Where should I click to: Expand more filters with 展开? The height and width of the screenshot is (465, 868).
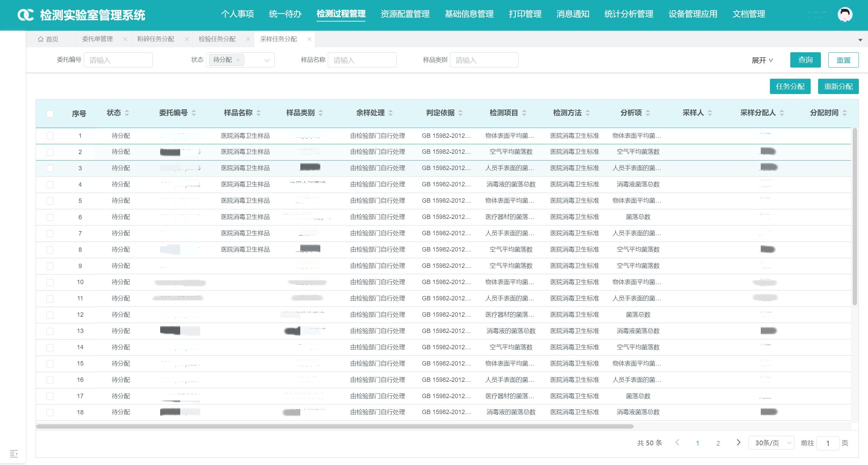tap(762, 60)
